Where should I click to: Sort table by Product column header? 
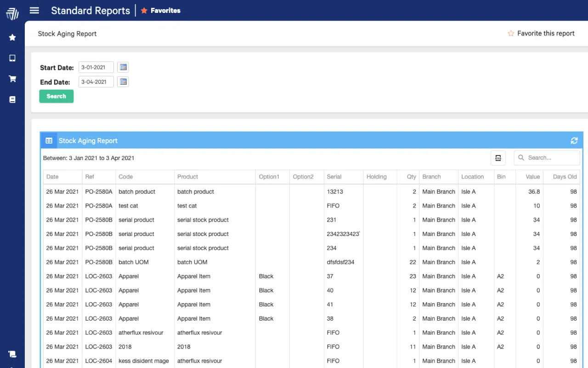tap(187, 177)
